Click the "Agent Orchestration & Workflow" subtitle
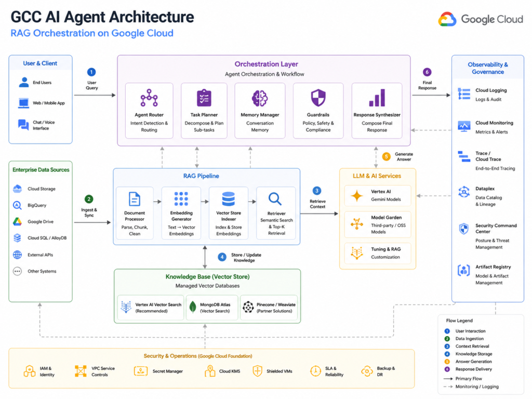532x399 pixels. (x=264, y=74)
